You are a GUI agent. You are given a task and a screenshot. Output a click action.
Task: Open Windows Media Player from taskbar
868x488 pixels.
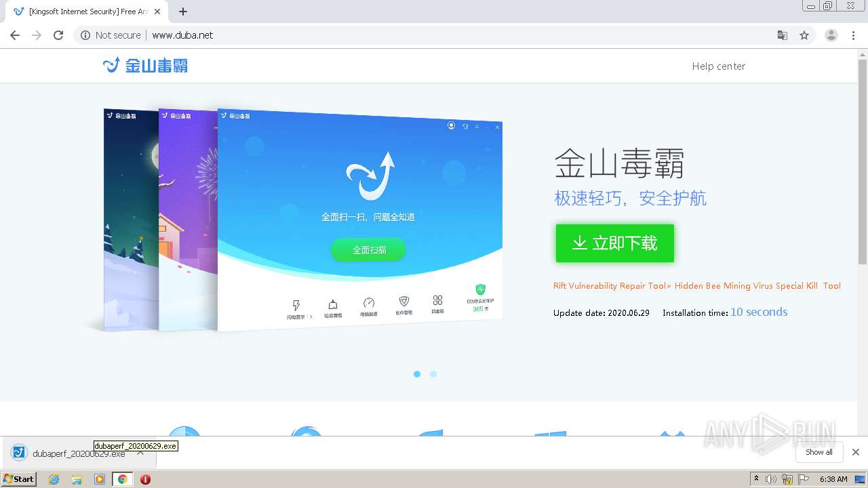click(x=100, y=479)
